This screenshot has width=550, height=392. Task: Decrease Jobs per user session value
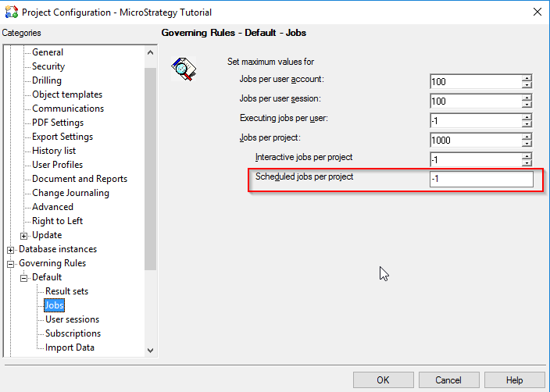(x=527, y=105)
